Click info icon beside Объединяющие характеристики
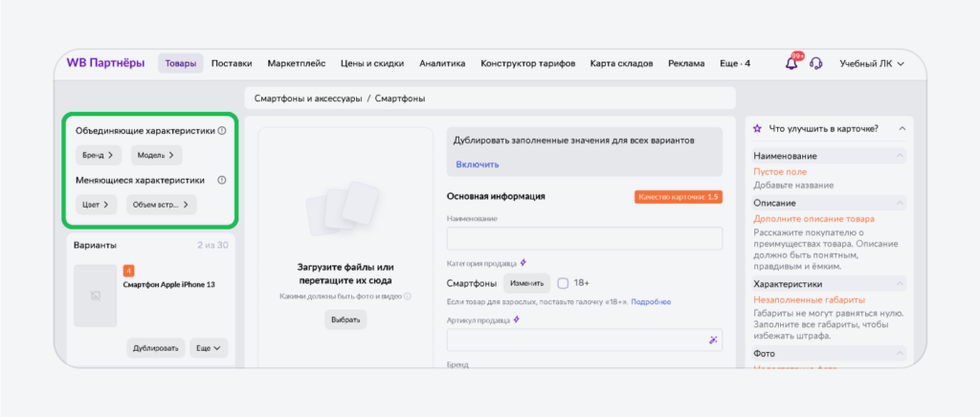 [x=222, y=131]
